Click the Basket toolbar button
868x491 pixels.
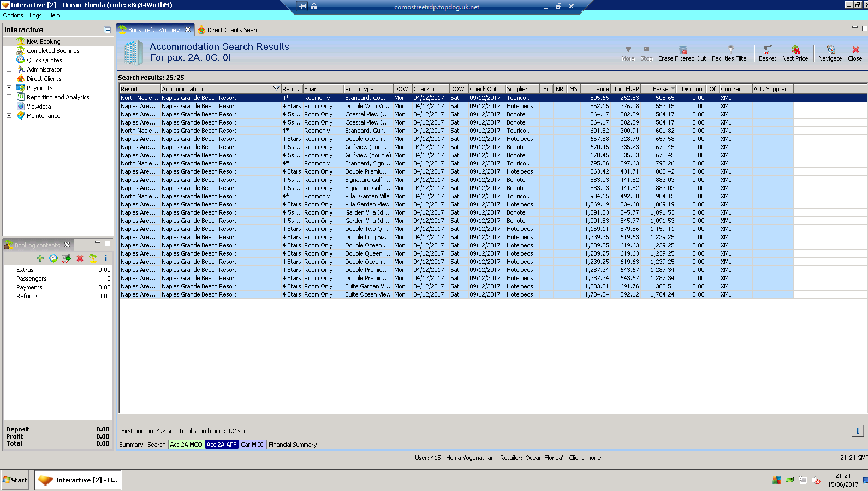coord(768,53)
